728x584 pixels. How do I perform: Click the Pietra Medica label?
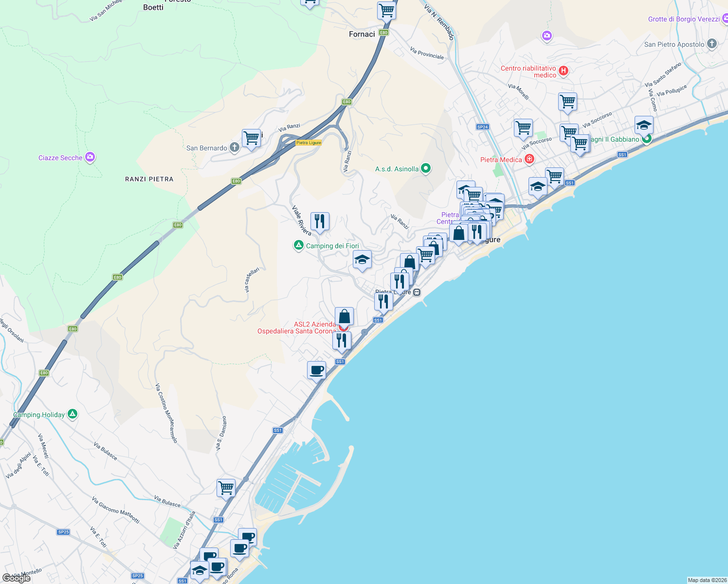point(501,160)
